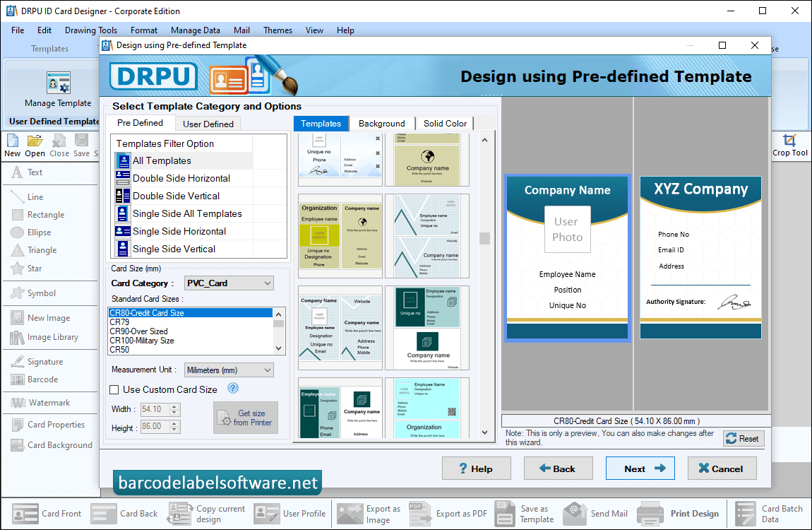The image size is (812, 530).
Task: Click the custom card size help icon
Action: 233,388
